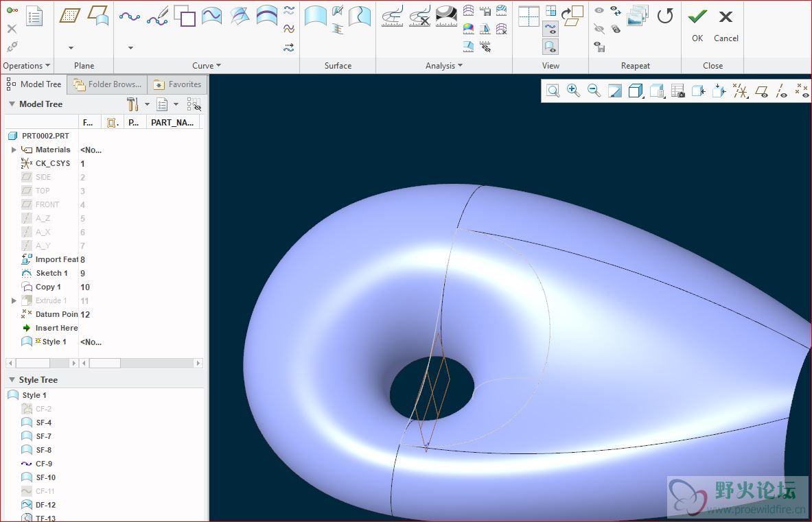Click the eye show icon in Reapeat group

[x=599, y=10]
